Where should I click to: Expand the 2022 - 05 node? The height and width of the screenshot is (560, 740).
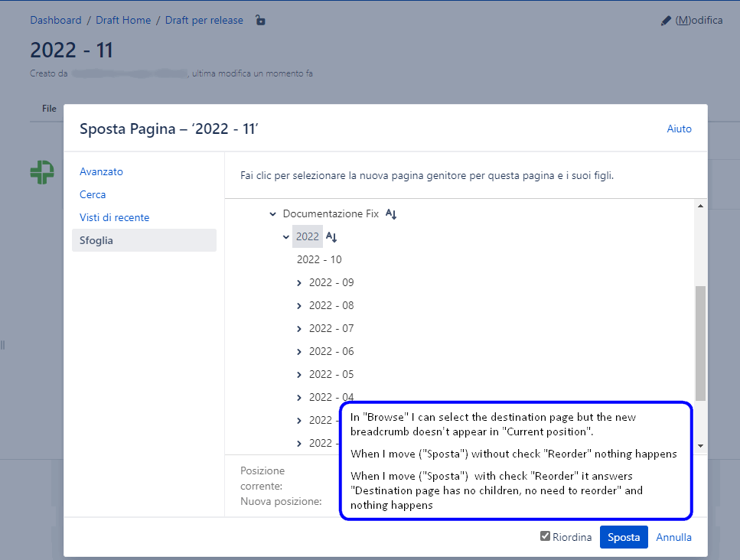click(x=299, y=375)
